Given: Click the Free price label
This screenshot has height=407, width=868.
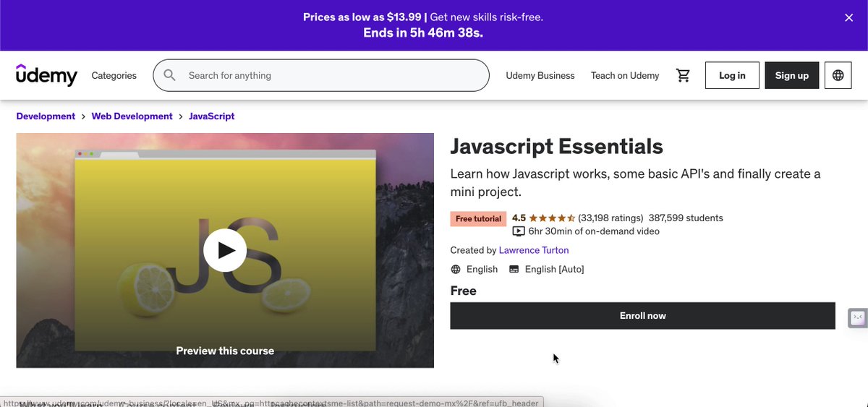Looking at the screenshot, I should pos(464,291).
